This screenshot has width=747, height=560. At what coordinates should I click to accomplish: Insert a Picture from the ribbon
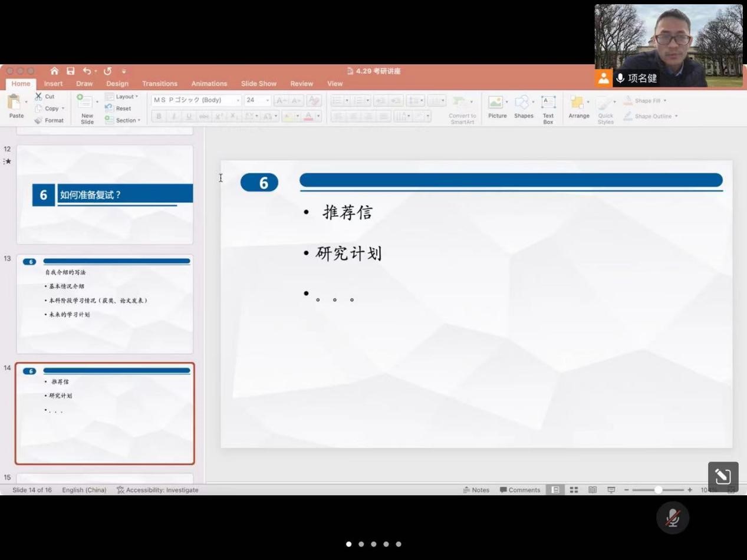(497, 107)
